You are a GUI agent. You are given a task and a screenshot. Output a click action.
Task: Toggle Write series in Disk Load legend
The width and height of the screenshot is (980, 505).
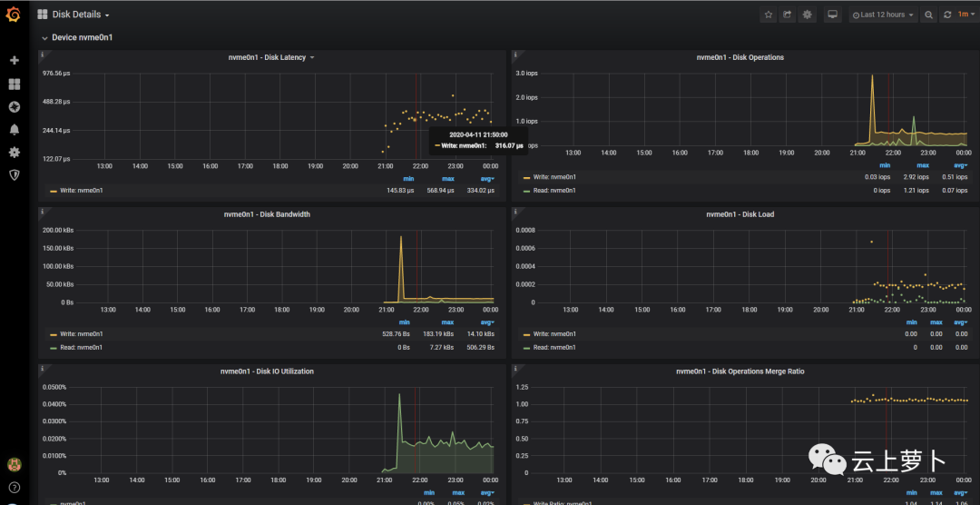(x=554, y=334)
